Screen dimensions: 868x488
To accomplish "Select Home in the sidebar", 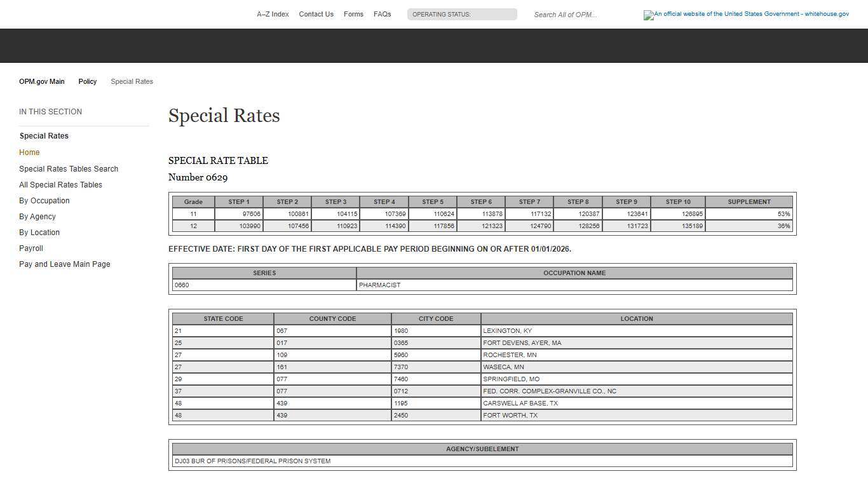I will [29, 152].
